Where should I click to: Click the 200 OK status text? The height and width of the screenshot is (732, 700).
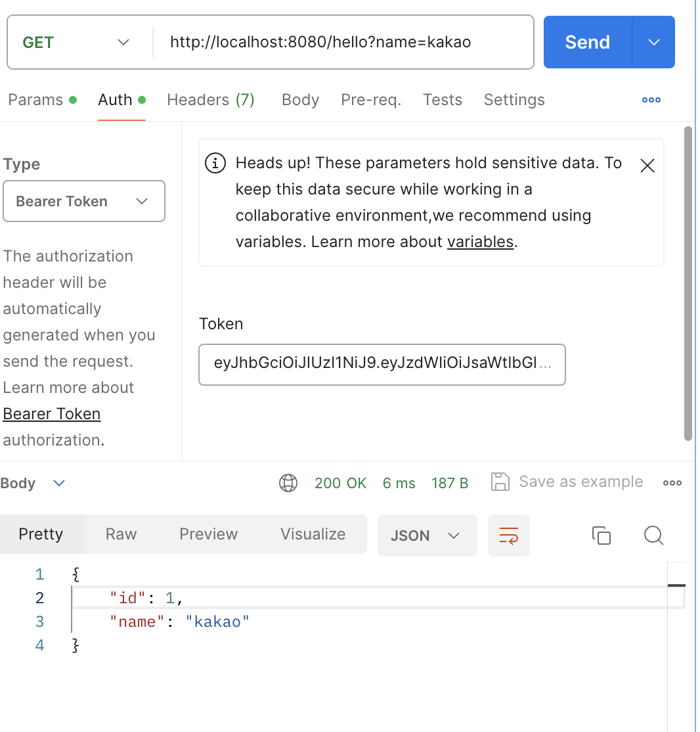[341, 483]
